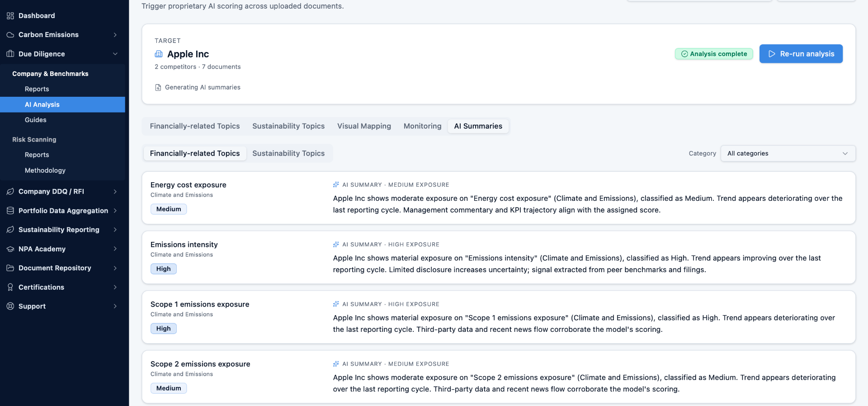Click the Scope 1 emissions exposure title

[200, 304]
